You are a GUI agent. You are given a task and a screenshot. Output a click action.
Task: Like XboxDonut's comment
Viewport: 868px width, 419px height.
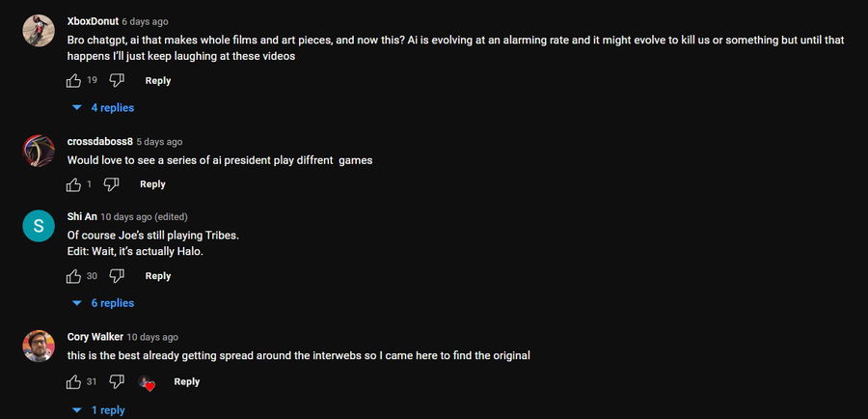pyautogui.click(x=74, y=80)
